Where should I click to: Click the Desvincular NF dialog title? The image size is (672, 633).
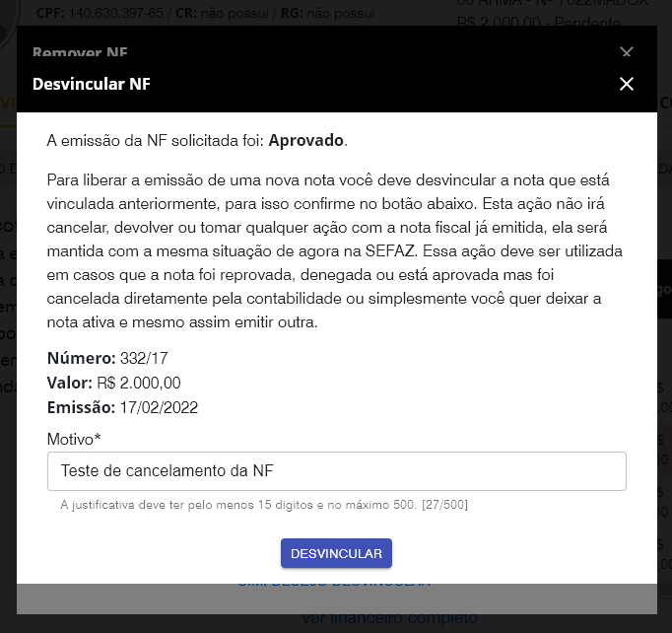tap(92, 84)
